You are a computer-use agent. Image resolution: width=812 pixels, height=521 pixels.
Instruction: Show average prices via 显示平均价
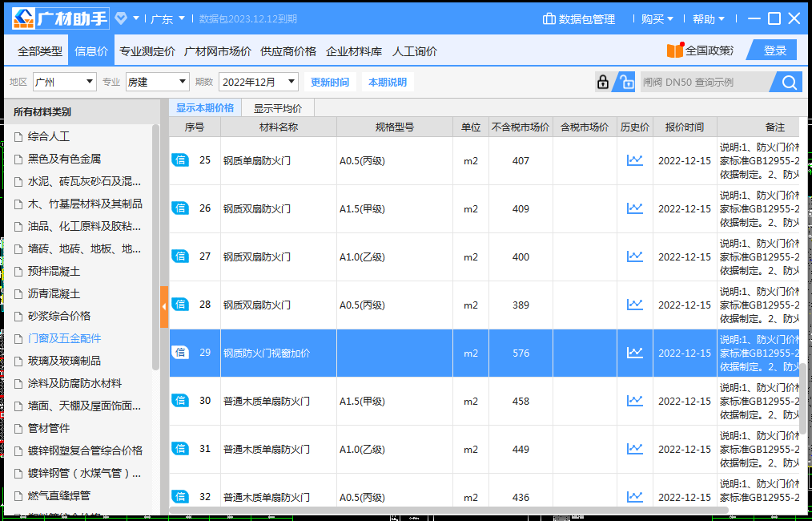278,108
